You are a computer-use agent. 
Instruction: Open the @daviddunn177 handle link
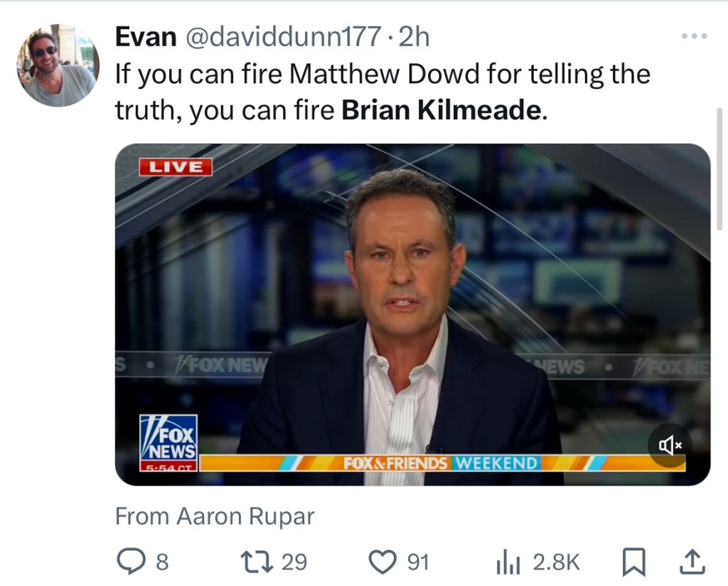pos(283,37)
